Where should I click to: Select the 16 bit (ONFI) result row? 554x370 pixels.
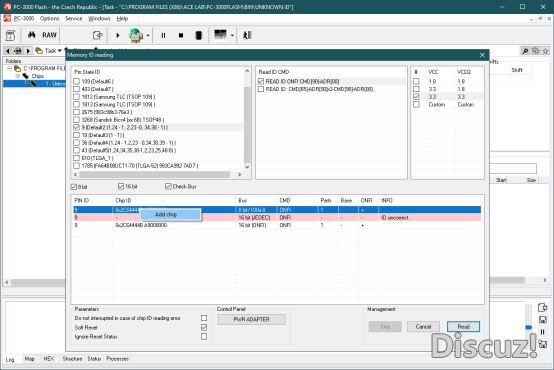point(277,225)
